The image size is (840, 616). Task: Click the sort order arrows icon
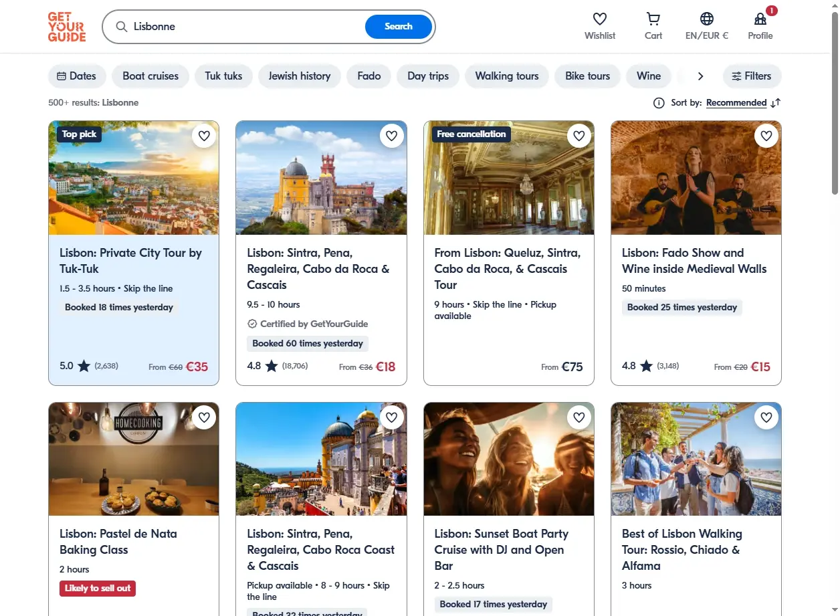pyautogui.click(x=776, y=103)
